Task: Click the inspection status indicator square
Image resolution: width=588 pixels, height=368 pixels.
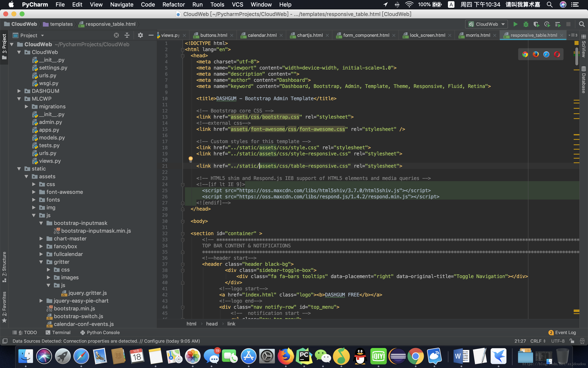Action: point(576,43)
